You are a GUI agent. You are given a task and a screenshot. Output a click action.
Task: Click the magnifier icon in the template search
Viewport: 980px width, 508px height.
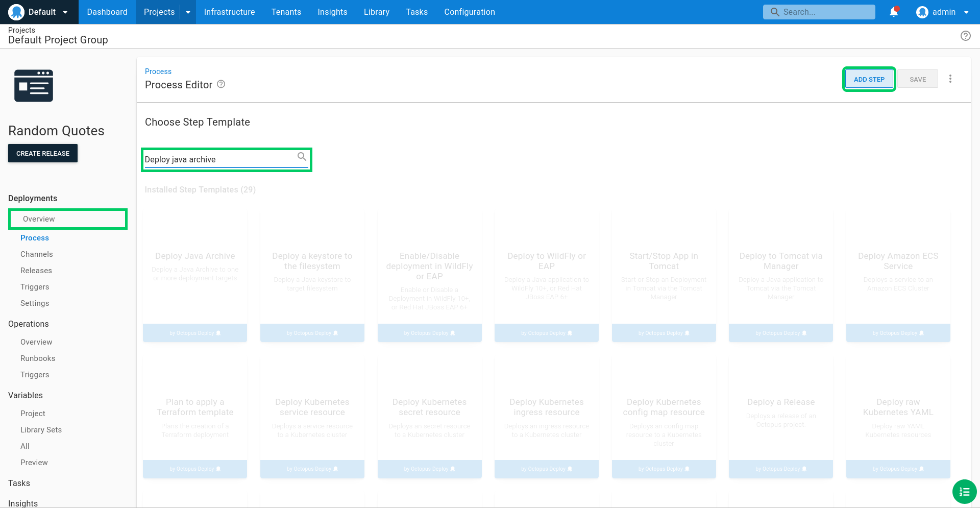pos(302,157)
